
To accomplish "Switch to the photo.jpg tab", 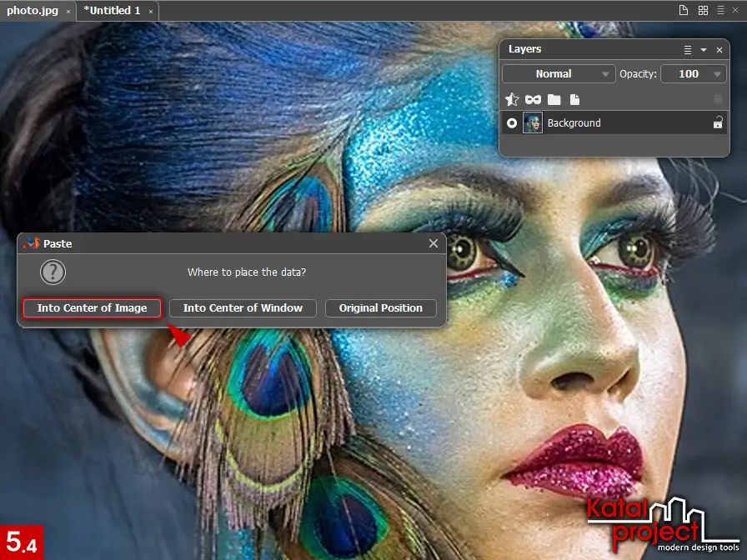I will 33,11.
